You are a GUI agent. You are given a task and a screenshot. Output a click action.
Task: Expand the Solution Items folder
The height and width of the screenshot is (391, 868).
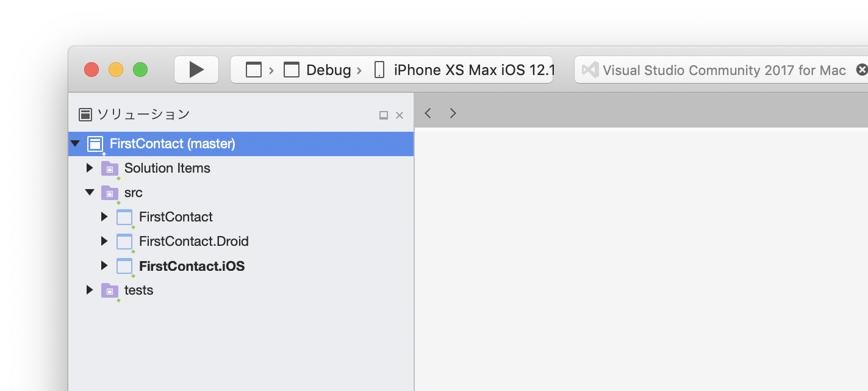click(90, 168)
